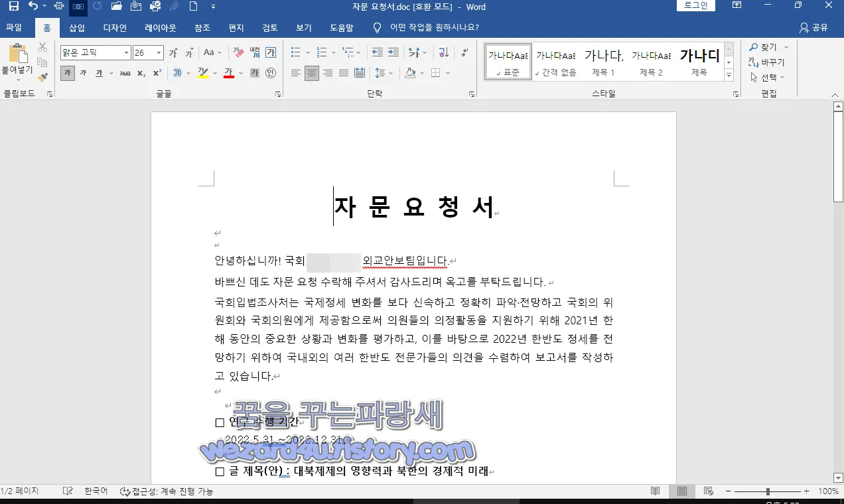The height and width of the screenshot is (504, 844).
Task: Click the sort icon in paragraph group
Action: (x=444, y=53)
